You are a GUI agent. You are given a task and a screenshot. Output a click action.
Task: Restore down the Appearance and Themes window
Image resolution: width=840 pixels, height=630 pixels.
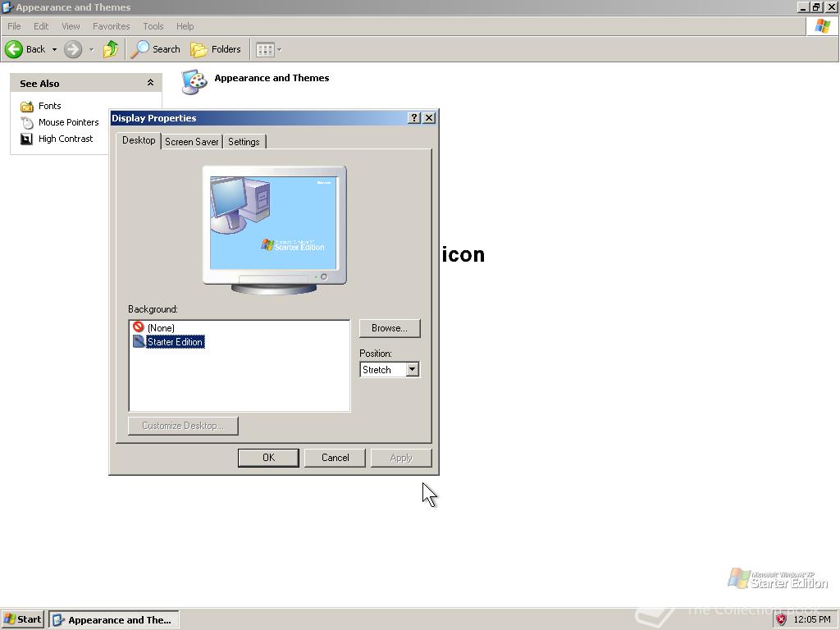tap(816, 7)
